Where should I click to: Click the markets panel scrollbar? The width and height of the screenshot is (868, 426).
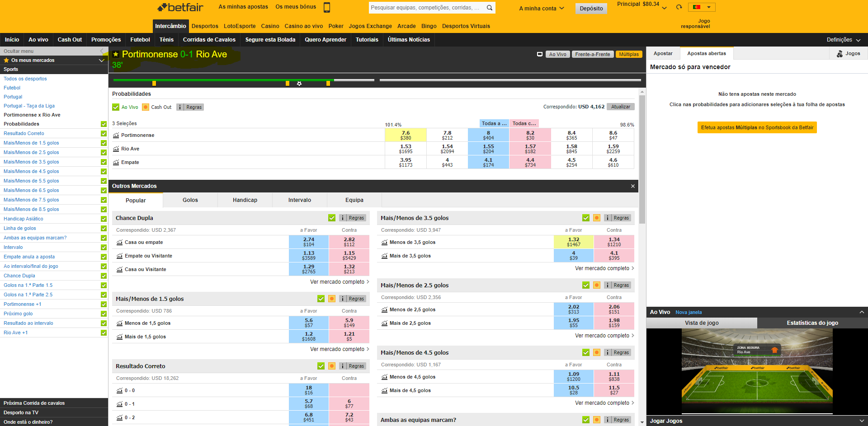click(642, 159)
